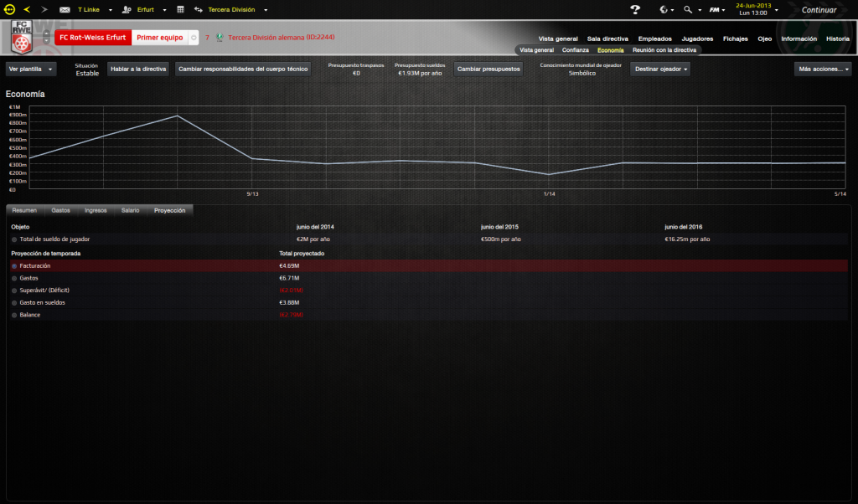This screenshot has width=858, height=504.
Task: Open the round selector beside Primer equipo
Action: pos(194,38)
